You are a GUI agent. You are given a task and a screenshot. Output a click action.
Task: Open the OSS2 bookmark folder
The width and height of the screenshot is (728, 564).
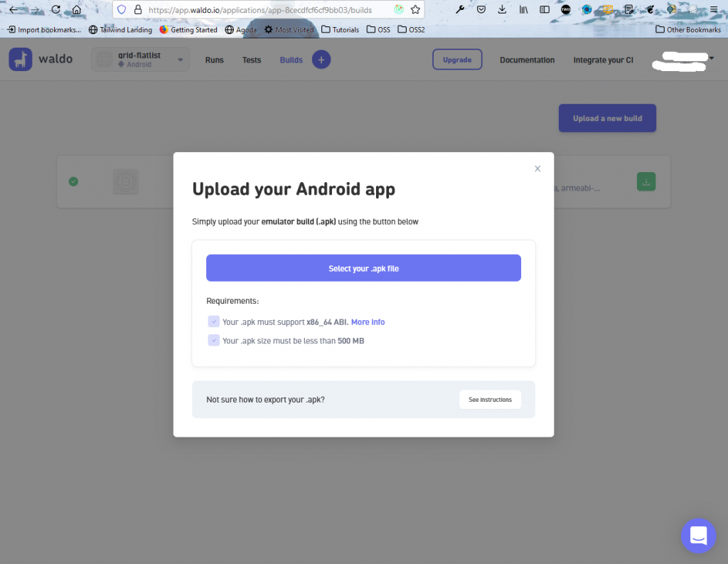click(412, 30)
